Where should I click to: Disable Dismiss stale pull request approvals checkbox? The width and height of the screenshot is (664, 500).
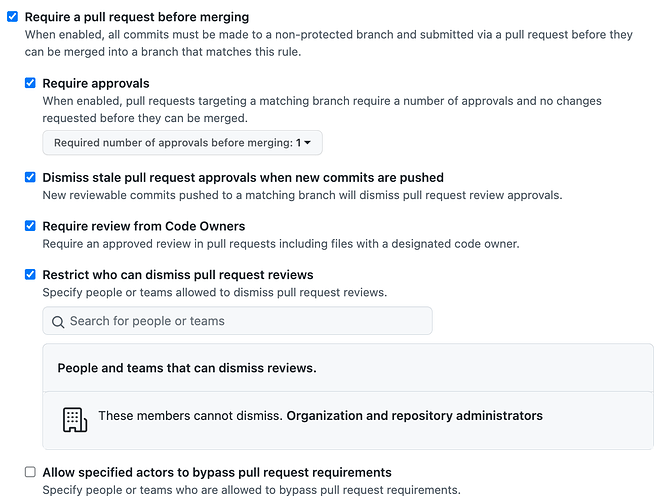point(30,177)
